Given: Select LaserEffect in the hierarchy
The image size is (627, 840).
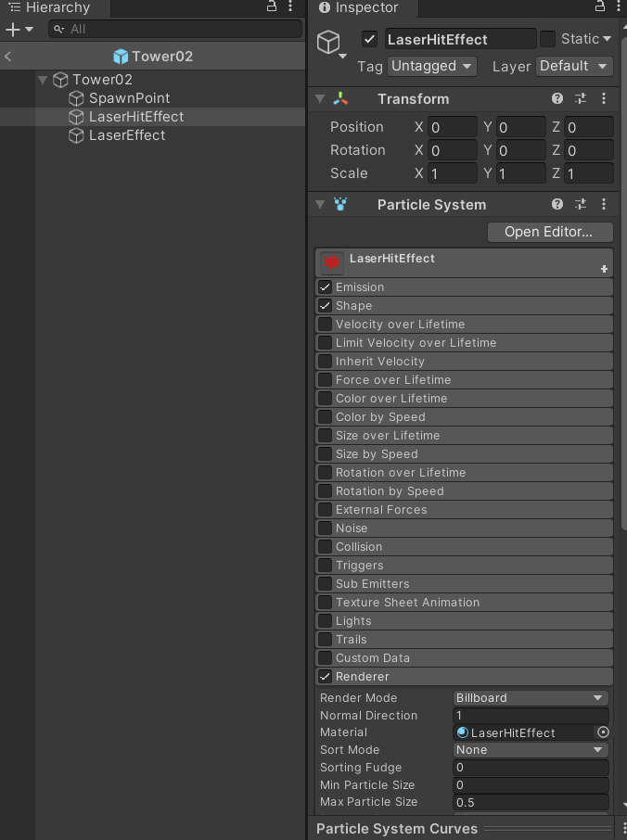Looking at the screenshot, I should pyautogui.click(x=126, y=135).
